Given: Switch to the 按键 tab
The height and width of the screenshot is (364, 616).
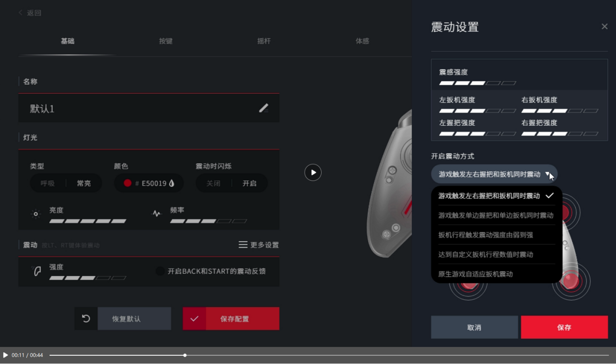Looking at the screenshot, I should [x=166, y=41].
